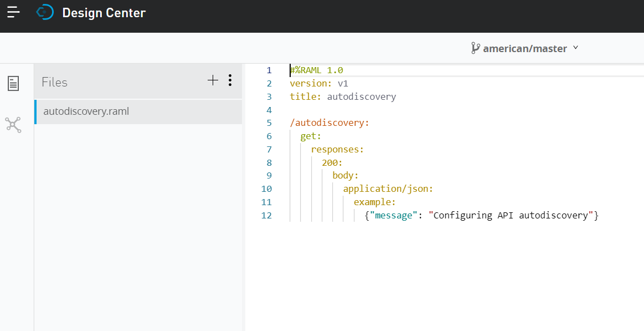Place cursor on the #%RAML 1.0 line

317,70
